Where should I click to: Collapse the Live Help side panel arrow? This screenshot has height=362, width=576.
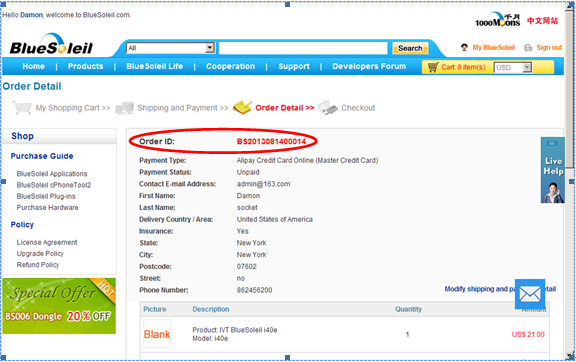point(552,143)
